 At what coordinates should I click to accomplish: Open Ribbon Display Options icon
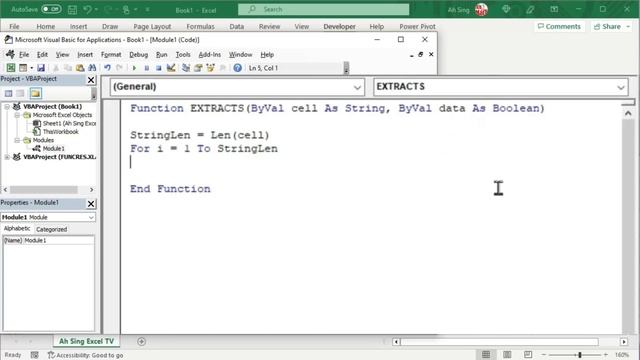[x=554, y=9]
